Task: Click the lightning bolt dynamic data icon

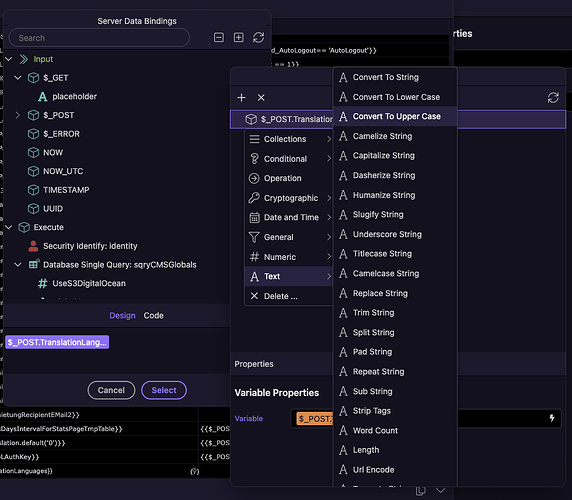Action: pos(552,418)
